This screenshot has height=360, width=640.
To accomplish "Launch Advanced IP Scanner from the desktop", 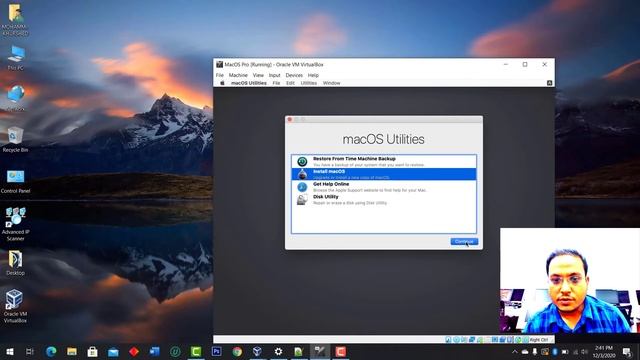I will coord(15,224).
